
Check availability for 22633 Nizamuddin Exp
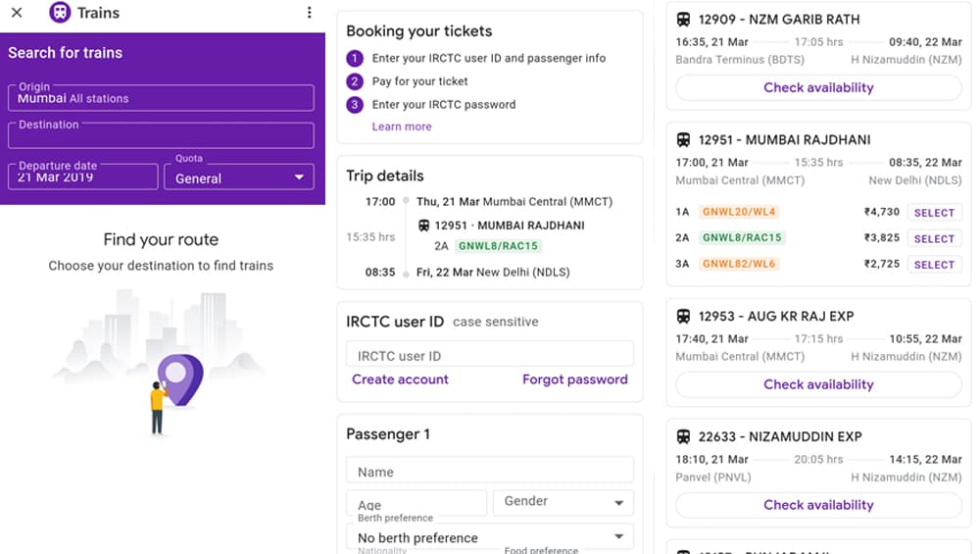[818, 505]
